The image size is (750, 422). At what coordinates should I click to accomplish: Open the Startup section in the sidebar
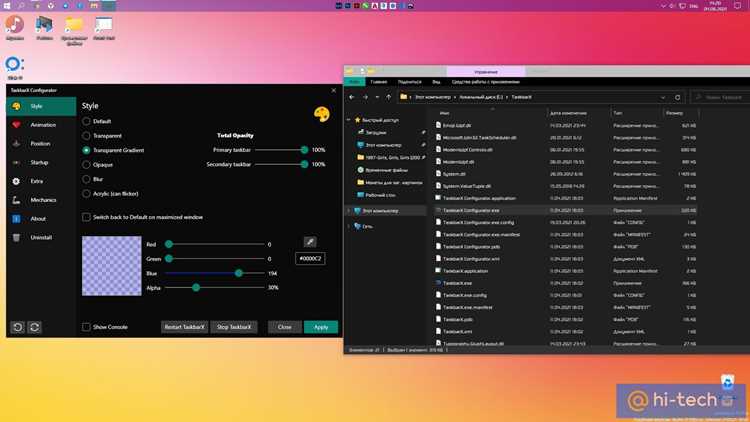pos(41,163)
